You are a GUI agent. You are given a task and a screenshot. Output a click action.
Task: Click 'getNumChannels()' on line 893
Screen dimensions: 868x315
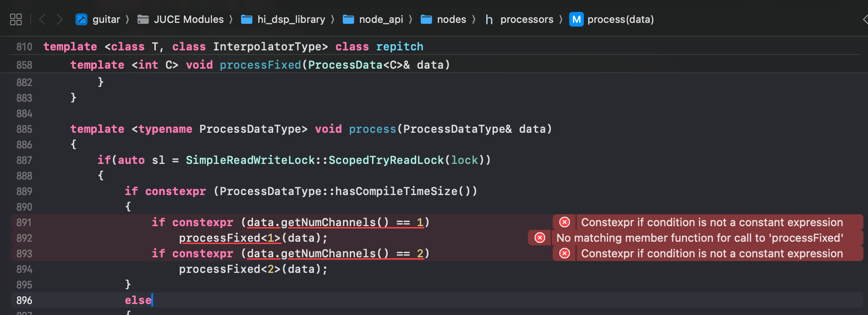335,254
